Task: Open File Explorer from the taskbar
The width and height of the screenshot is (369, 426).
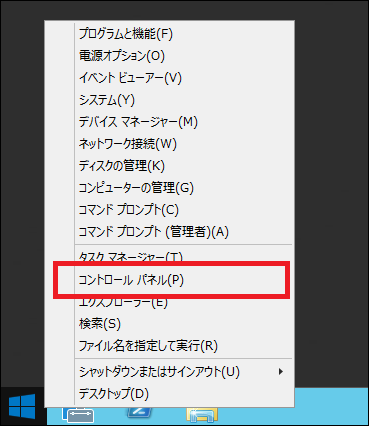Action: tap(202, 415)
